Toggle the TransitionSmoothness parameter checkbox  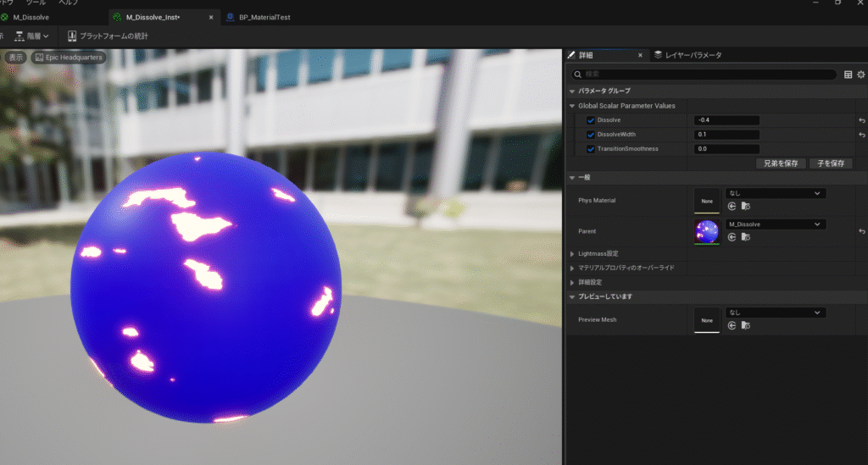click(x=591, y=149)
